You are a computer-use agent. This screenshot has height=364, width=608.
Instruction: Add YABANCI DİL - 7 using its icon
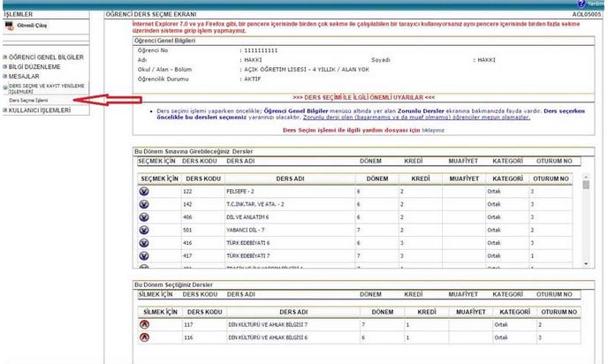(x=144, y=229)
